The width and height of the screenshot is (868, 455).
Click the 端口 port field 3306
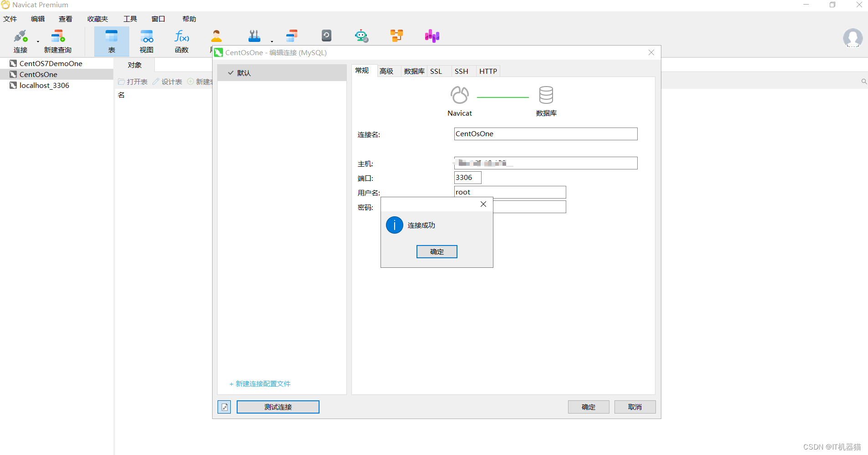tap(467, 178)
